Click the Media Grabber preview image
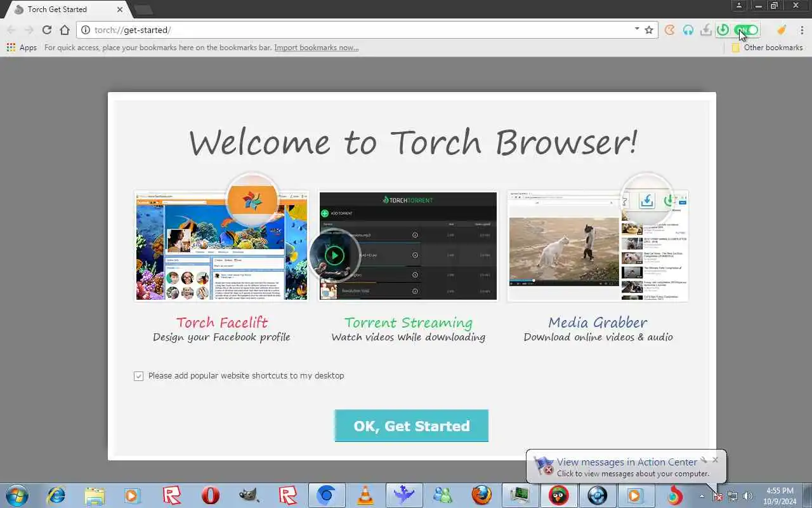 [x=598, y=246]
